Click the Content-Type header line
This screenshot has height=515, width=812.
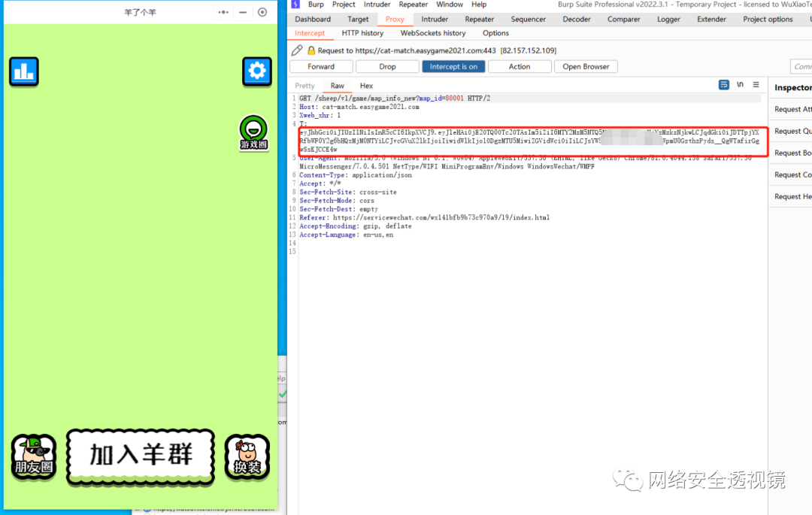pyautogui.click(x=356, y=175)
